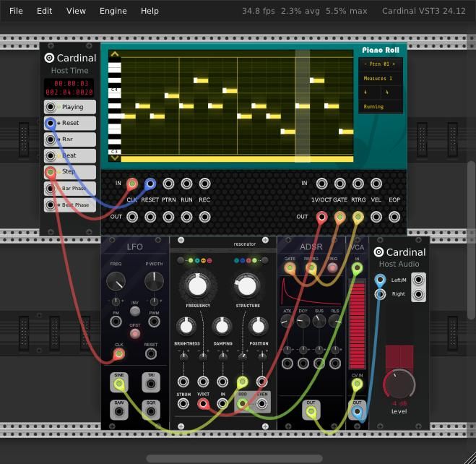Click the Host Audio level knob

[399, 384]
